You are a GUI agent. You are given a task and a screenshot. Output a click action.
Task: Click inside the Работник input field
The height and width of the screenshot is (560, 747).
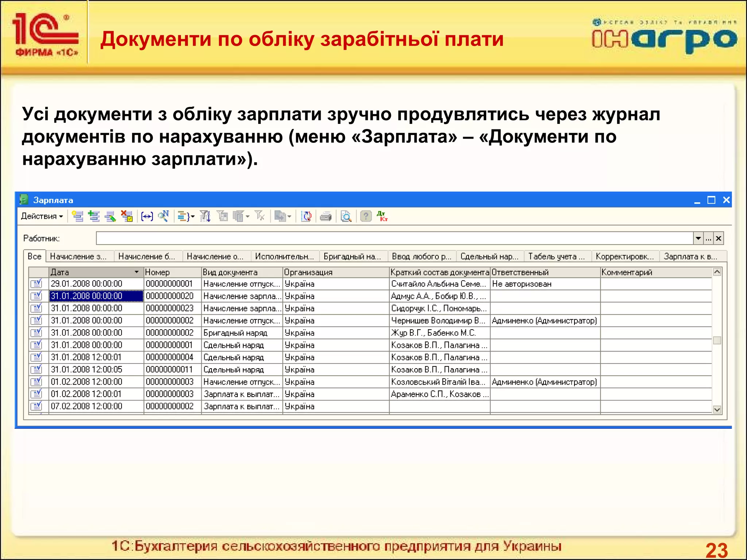(394, 238)
